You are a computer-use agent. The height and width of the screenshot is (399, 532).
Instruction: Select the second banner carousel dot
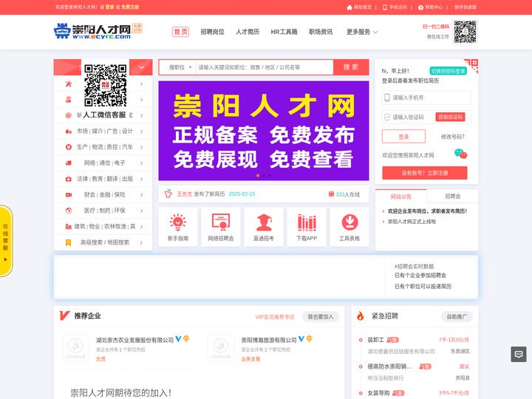click(264, 175)
